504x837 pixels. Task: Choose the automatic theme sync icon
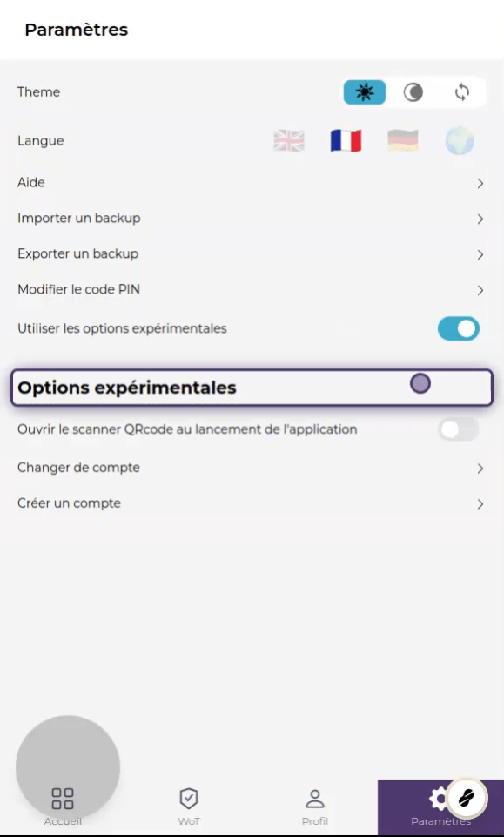click(462, 92)
